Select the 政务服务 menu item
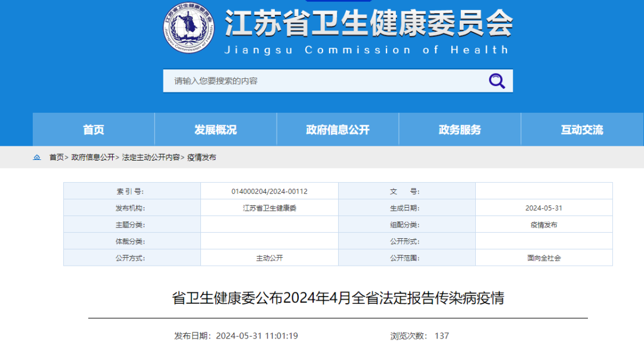The width and height of the screenshot is (644, 351). click(460, 129)
